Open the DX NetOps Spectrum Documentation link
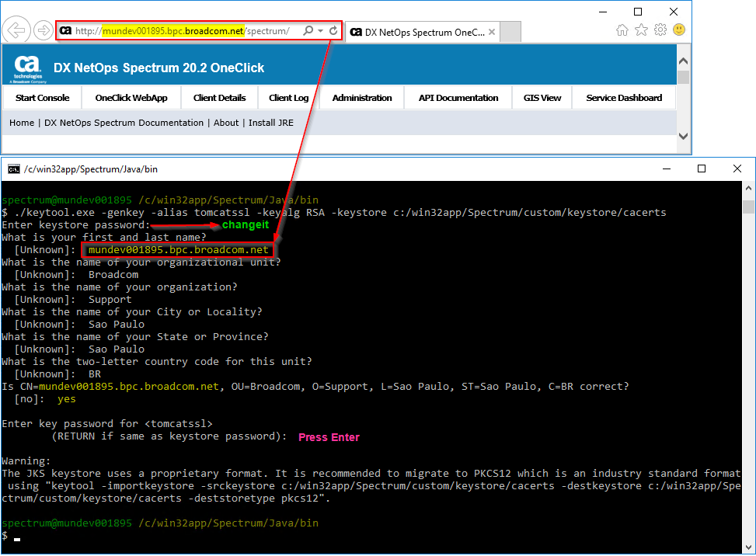 pyautogui.click(x=124, y=123)
